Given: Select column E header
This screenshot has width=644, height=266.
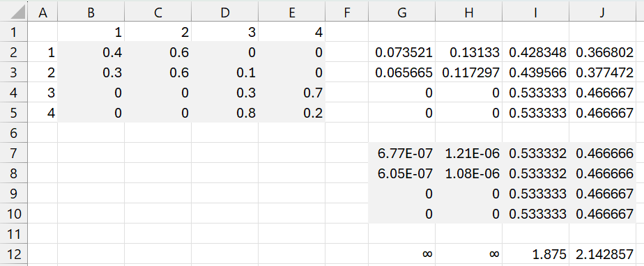Looking at the screenshot, I should (291, 13).
